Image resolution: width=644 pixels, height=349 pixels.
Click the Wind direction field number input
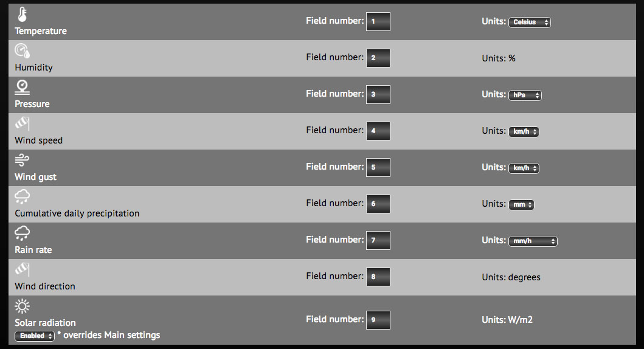378,277
